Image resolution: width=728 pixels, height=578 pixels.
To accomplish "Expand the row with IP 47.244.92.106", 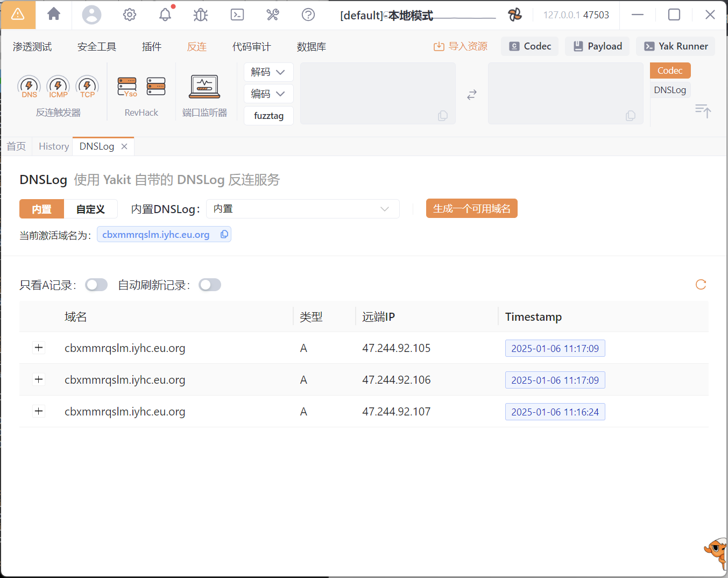I will tap(39, 379).
